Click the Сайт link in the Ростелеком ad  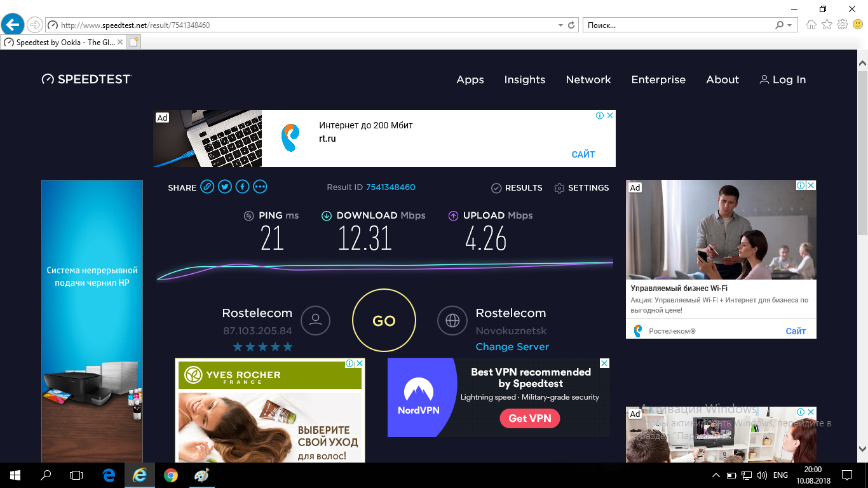[796, 331]
